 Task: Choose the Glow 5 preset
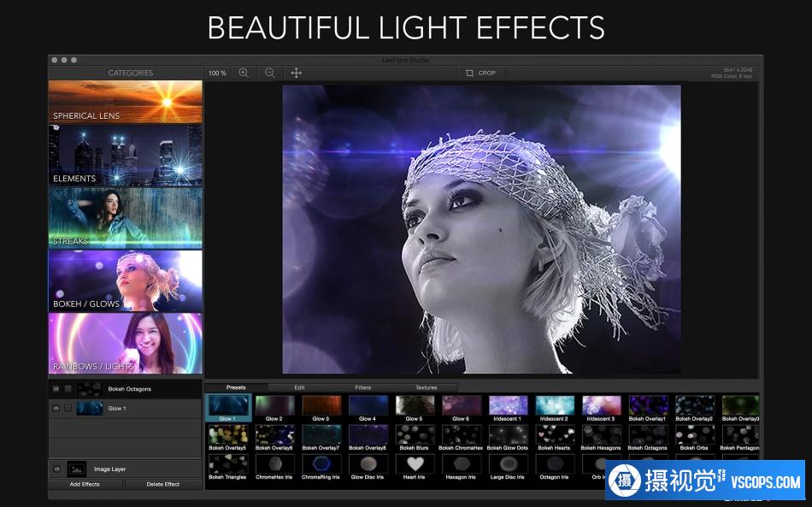[415, 408]
